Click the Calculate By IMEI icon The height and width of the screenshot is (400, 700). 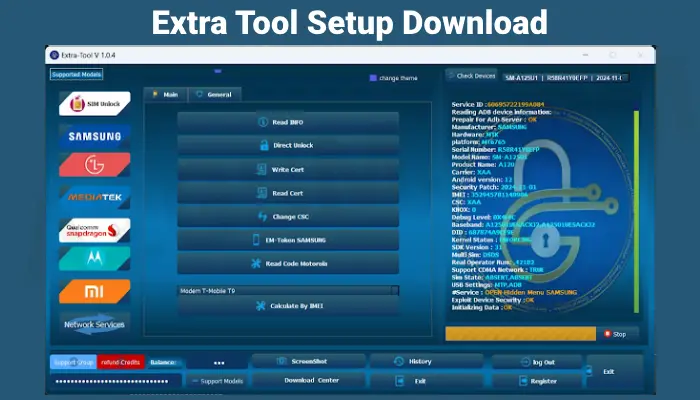coord(261,306)
